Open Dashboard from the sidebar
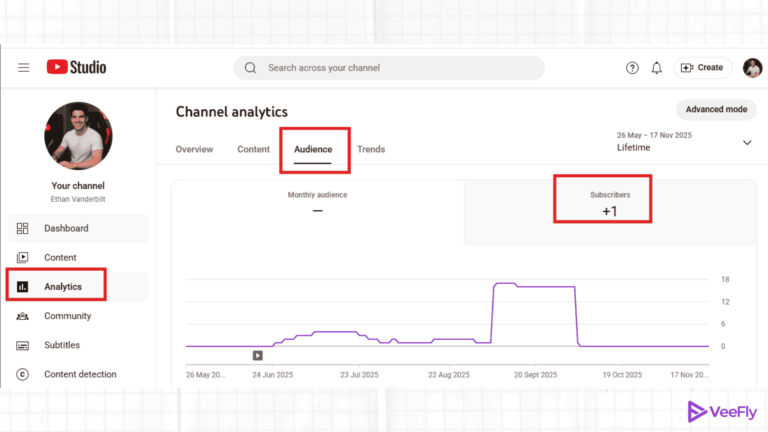Screen dimensions: 768x432 coord(66,228)
